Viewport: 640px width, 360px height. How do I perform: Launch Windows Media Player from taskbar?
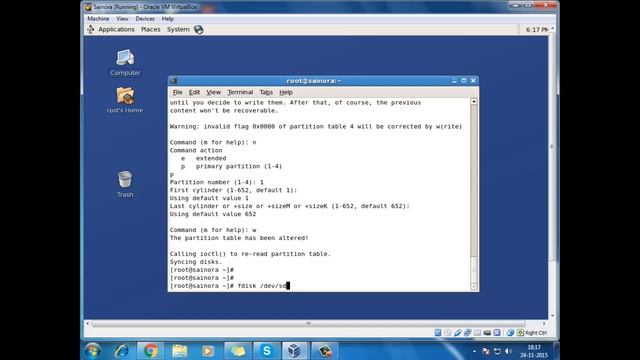click(208, 351)
